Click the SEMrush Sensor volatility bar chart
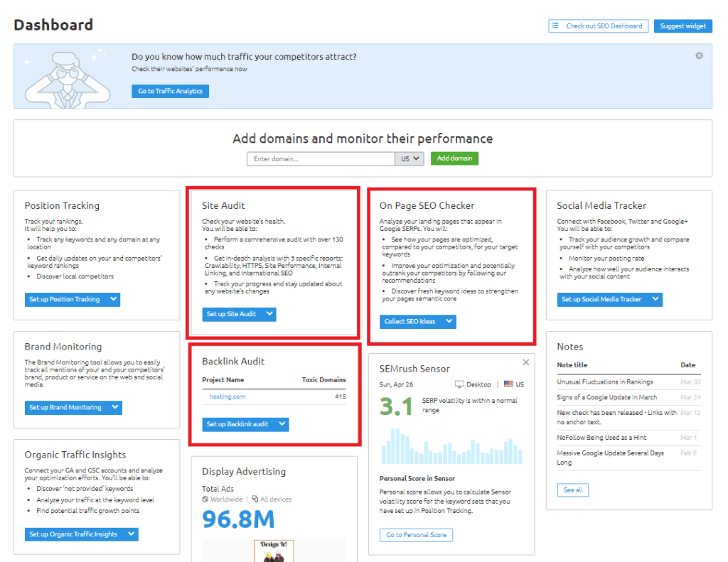Screen dimensions: 728x562 pyautogui.click(x=451, y=446)
